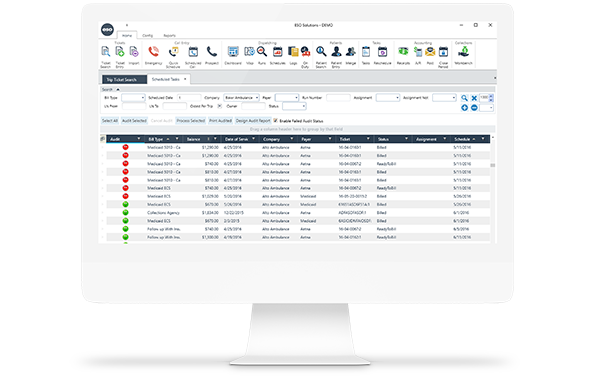Open the Bill Type dropdown
602x376 pixels.
click(x=133, y=98)
